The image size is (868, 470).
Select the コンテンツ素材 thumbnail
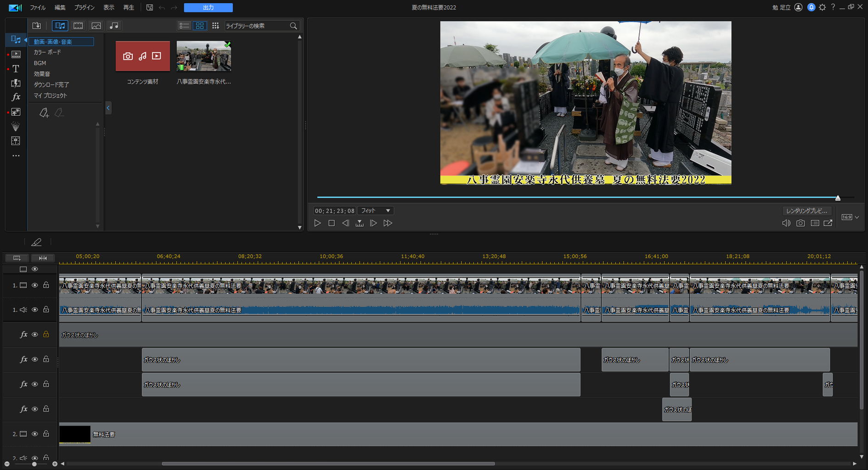pyautogui.click(x=142, y=56)
